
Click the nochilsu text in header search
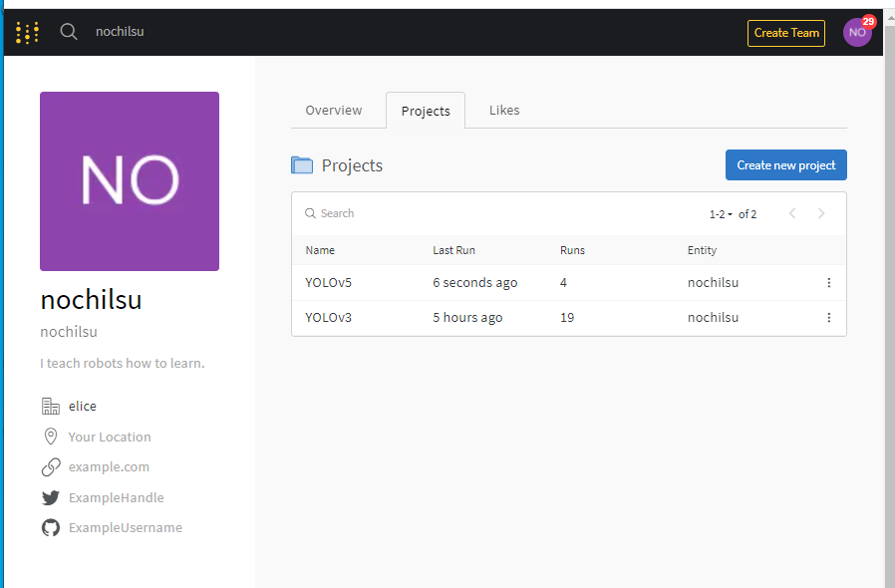pos(120,32)
